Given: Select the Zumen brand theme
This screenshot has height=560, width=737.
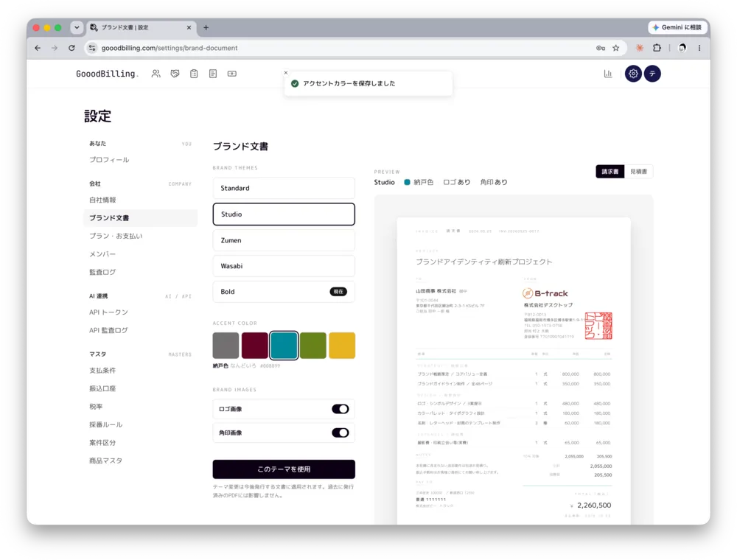Looking at the screenshot, I should coord(284,240).
